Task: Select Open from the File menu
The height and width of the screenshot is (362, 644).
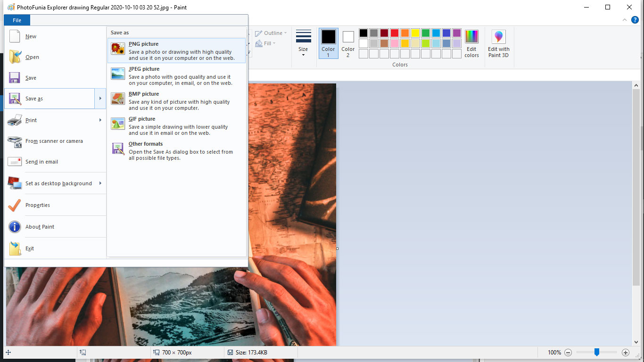Action: (32, 57)
